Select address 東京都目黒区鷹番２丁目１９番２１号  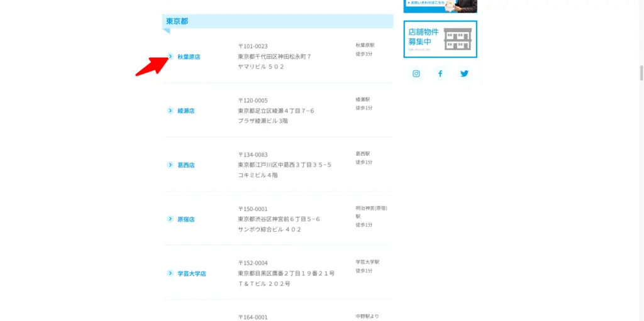286,273
